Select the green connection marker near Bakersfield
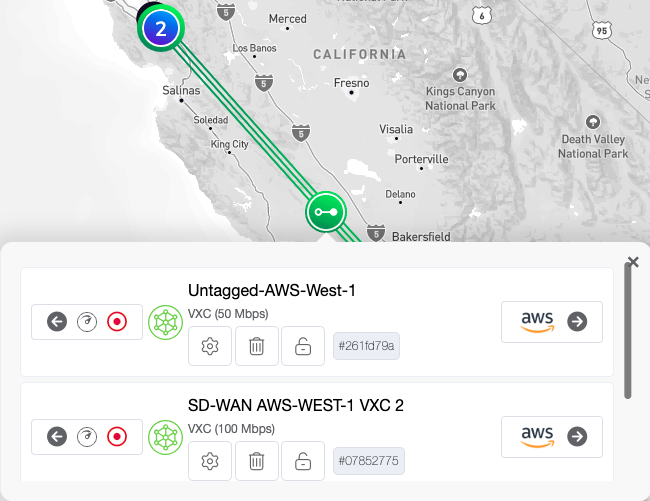This screenshot has height=501, width=650. click(x=325, y=212)
